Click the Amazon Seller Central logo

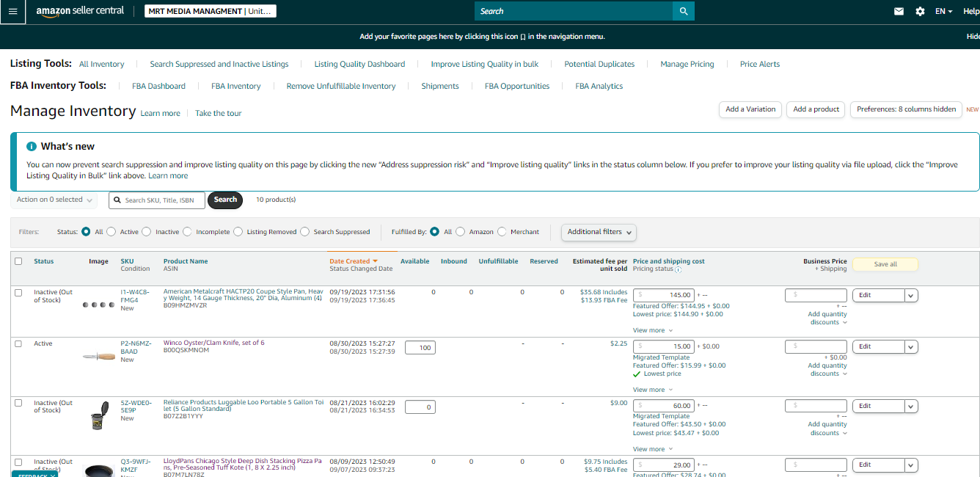(x=80, y=11)
